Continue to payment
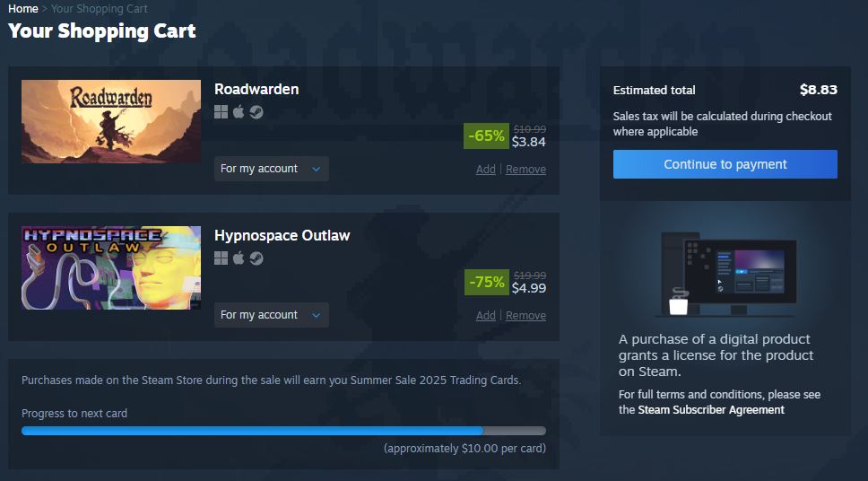 (x=725, y=164)
